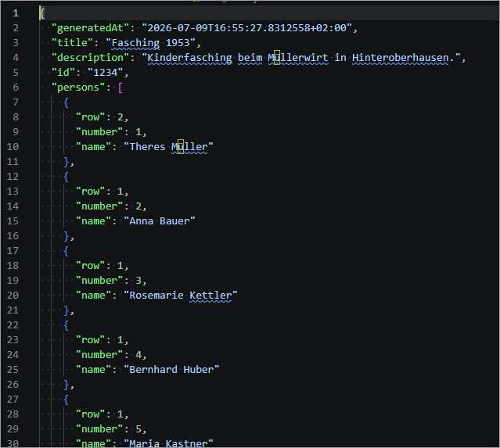Click the pink opening bracket after "persons"
Image resolution: width=500 pixels, height=448 pixels.
pos(121,88)
